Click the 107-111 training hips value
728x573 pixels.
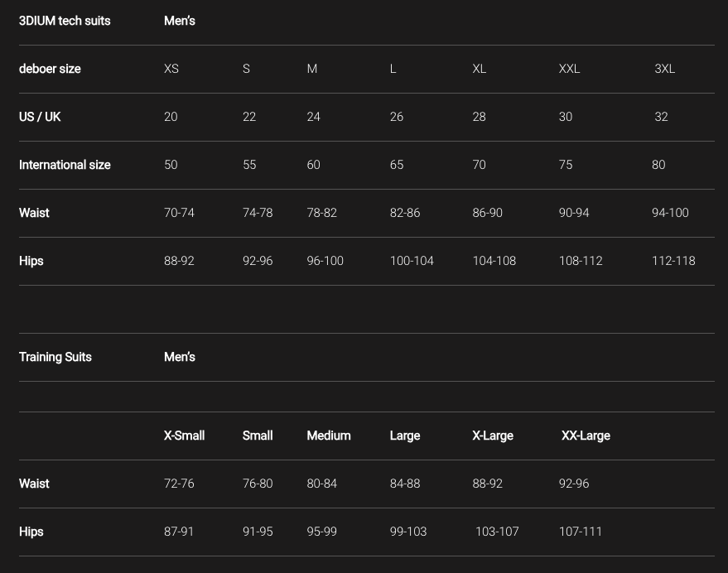pos(581,532)
